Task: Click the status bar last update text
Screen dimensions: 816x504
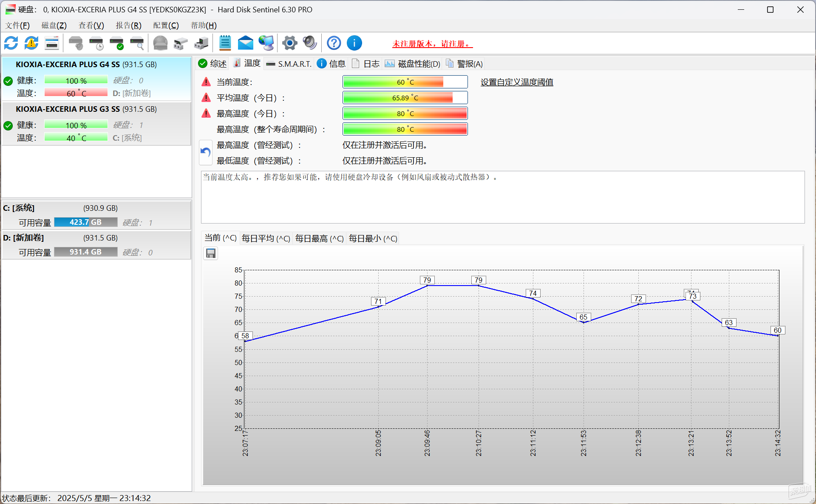Action: coord(76,498)
